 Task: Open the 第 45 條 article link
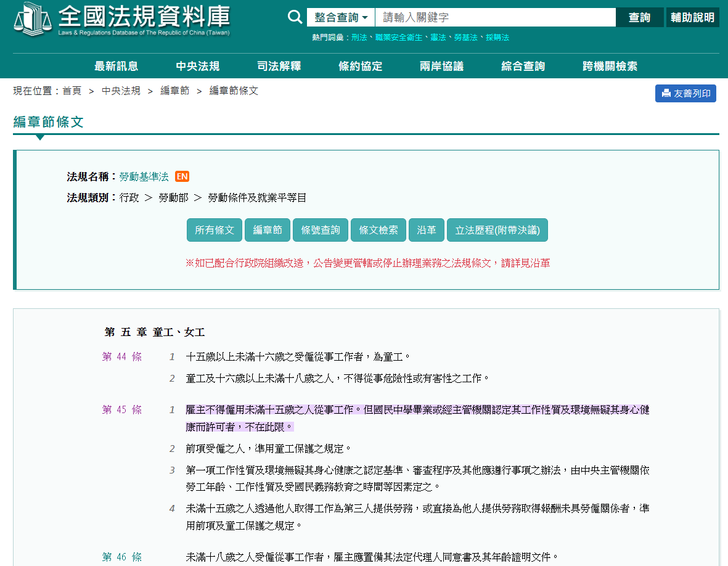pos(122,409)
